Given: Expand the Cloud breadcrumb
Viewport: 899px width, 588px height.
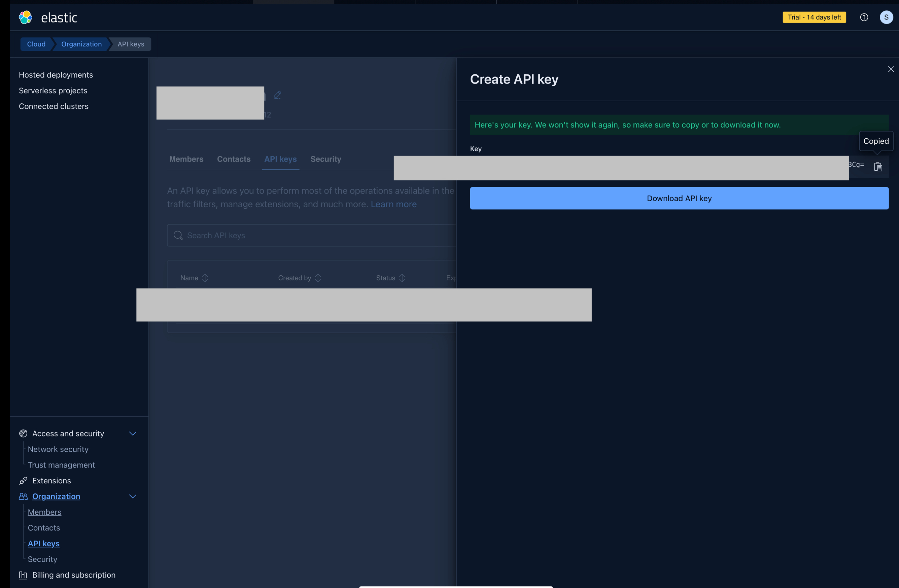Looking at the screenshot, I should pos(36,44).
